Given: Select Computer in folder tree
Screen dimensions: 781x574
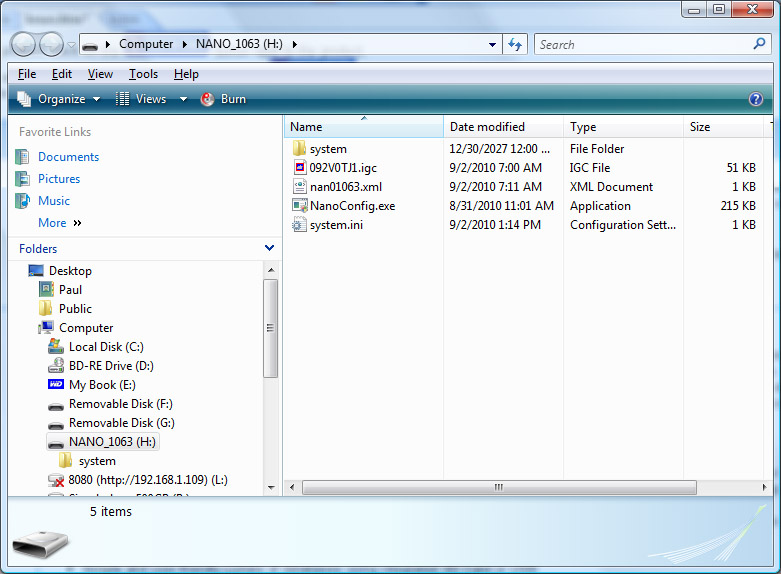Looking at the screenshot, I should click(x=86, y=327).
